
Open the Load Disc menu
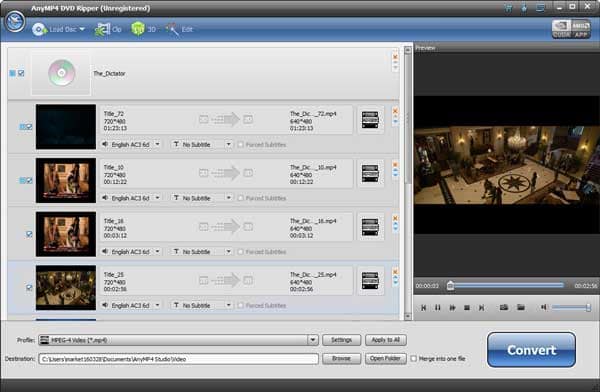pos(59,29)
